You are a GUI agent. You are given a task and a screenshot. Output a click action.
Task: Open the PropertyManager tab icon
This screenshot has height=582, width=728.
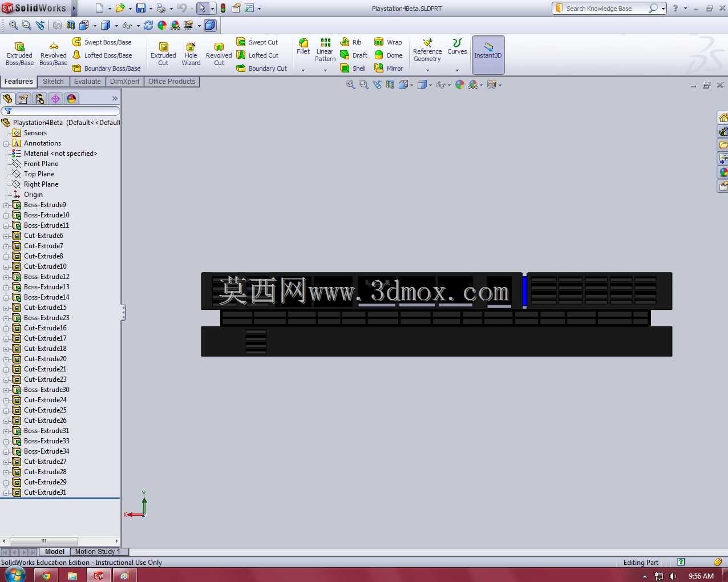click(x=23, y=99)
